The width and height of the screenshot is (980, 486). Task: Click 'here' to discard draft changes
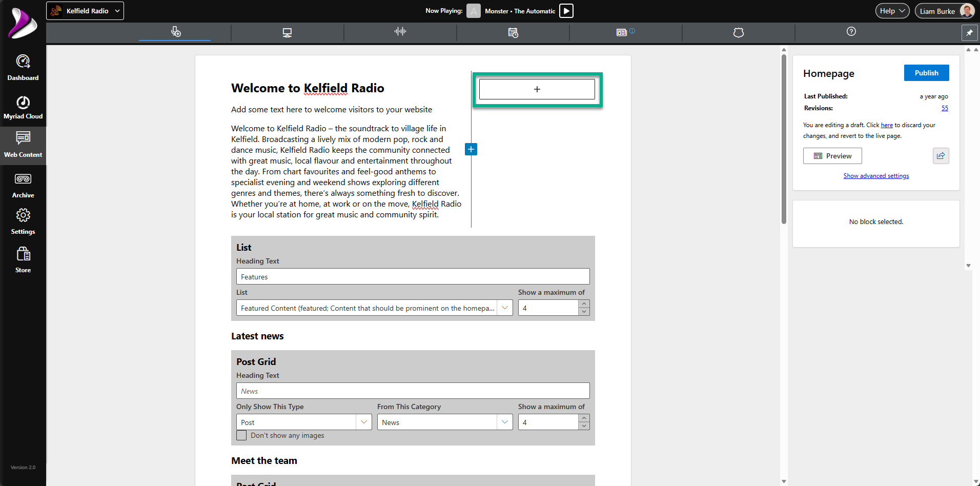[x=887, y=125]
